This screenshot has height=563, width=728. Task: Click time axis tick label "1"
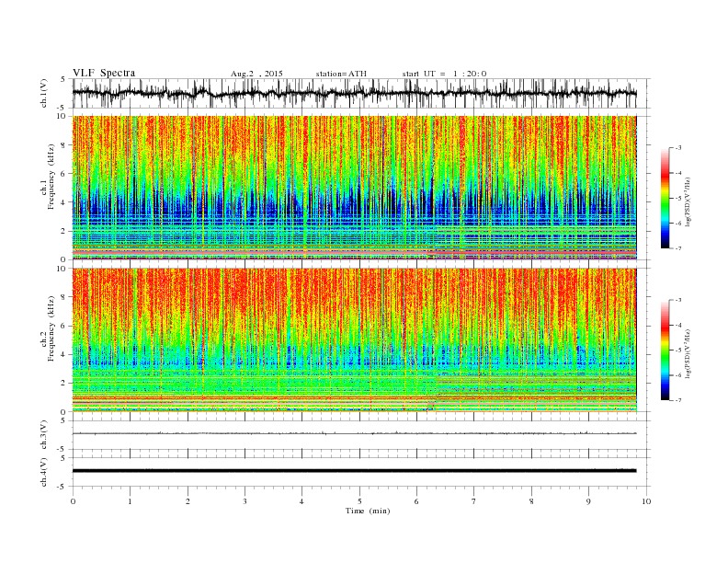[130, 501]
